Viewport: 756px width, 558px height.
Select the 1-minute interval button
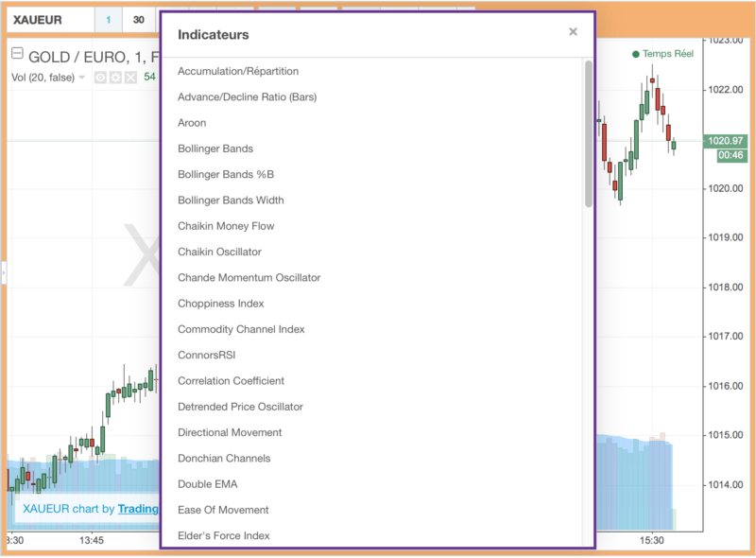[x=107, y=19]
